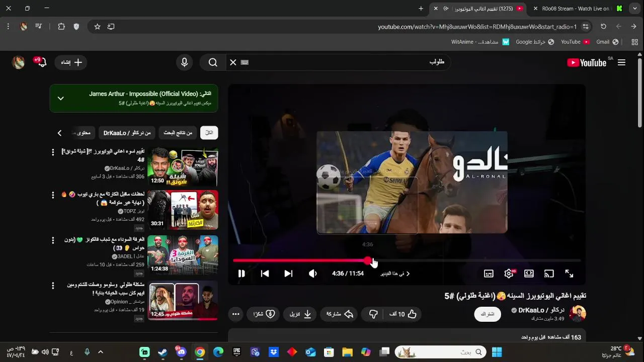
Task: Open YouTube notifications bell
Action: [x=42, y=62]
